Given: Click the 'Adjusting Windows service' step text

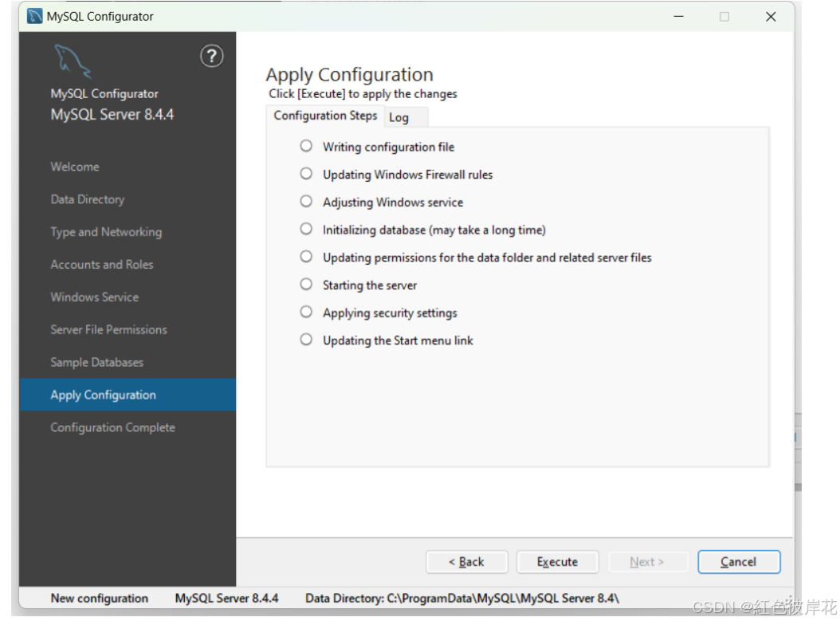Looking at the screenshot, I should (393, 202).
